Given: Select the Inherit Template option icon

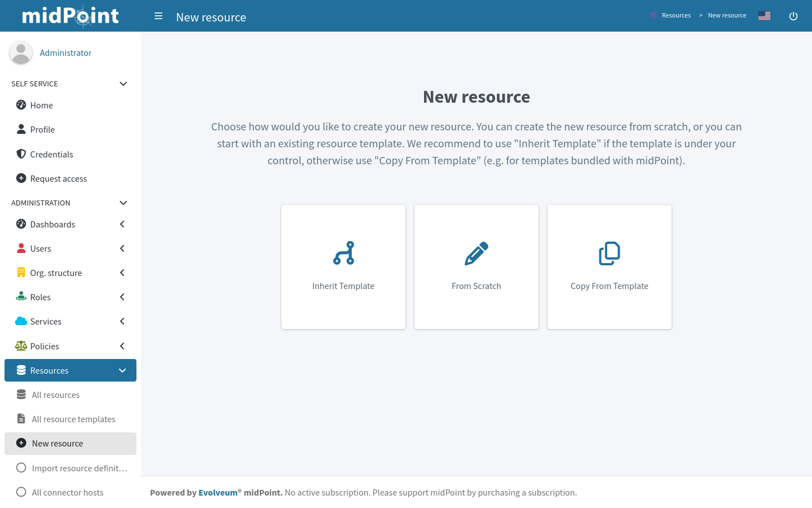Looking at the screenshot, I should click(x=343, y=253).
